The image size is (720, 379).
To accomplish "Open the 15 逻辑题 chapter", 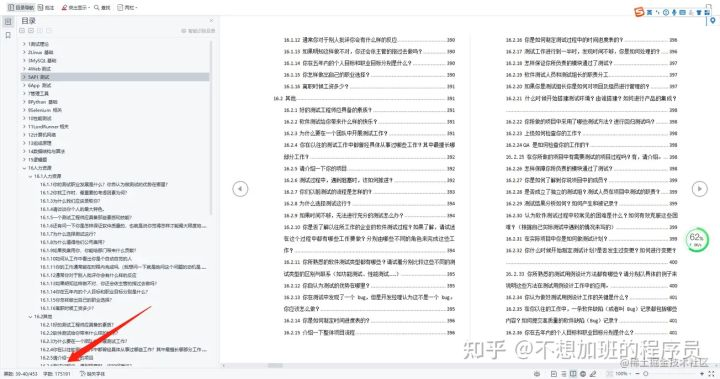I will 38,160.
